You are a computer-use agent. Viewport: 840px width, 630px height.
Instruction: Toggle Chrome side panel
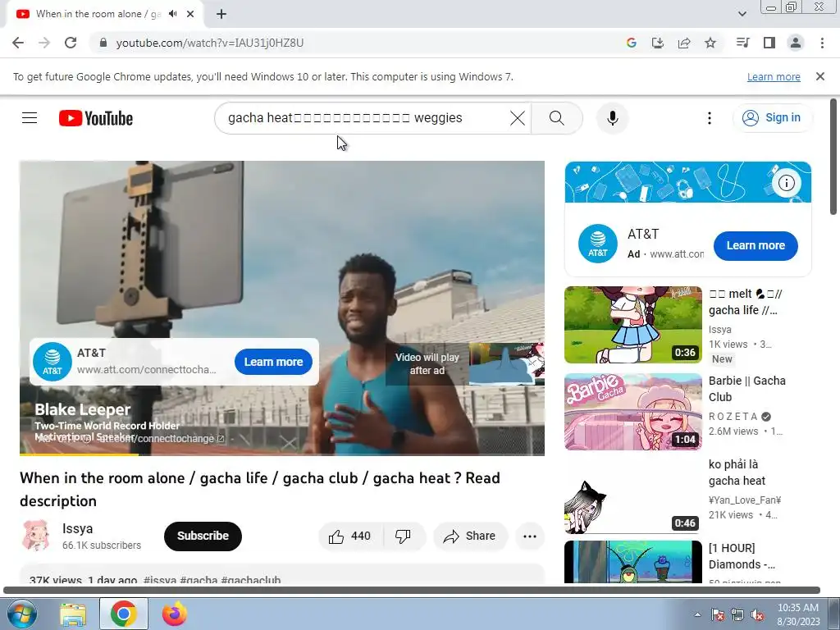(769, 43)
